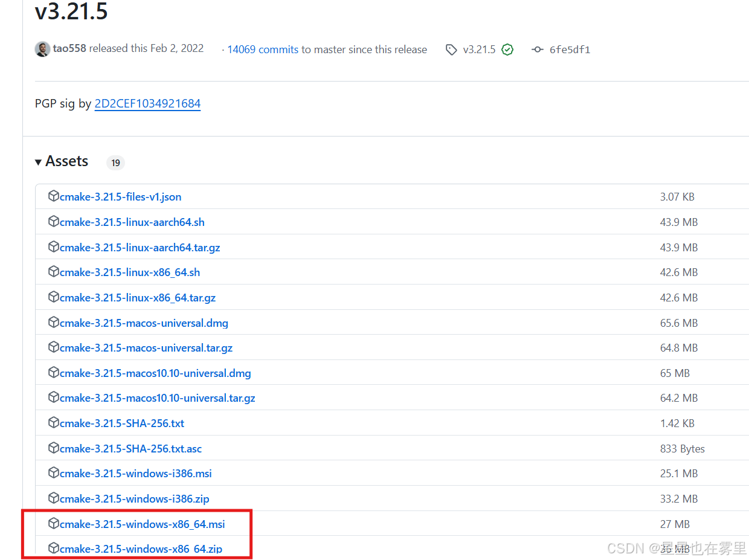Download cmake-3.21.5-macos10.10-universal.dmg
The width and height of the screenshot is (749, 560).
[155, 373]
